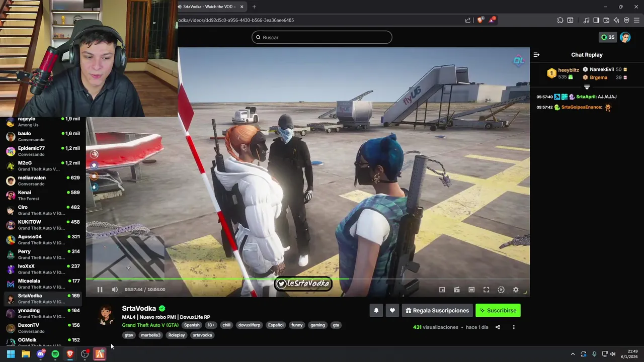Open Brave Shields lion icon

(x=480, y=20)
